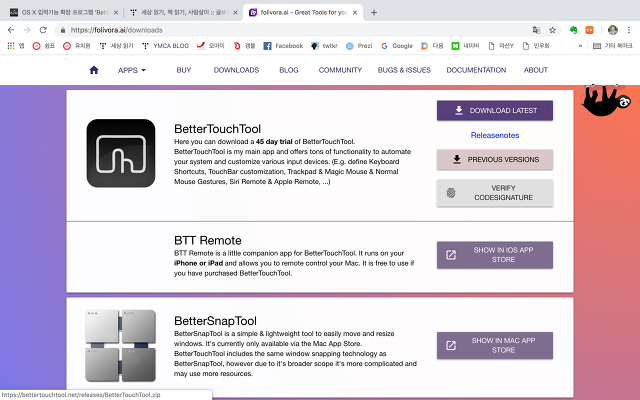
Task: Open the 세상 읽기 bookmark
Action: pyautogui.click(x=116, y=46)
